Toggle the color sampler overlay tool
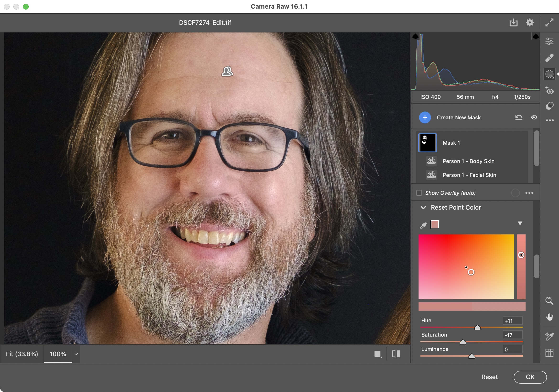 tap(549, 336)
